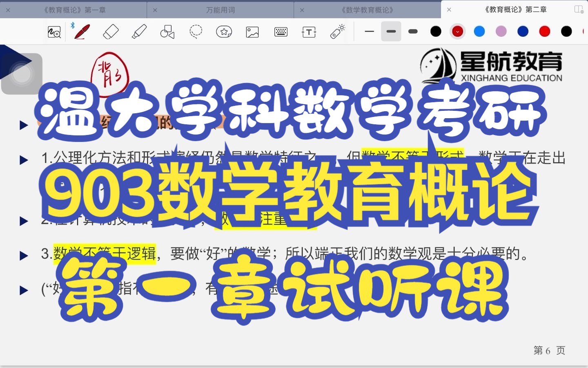Viewport: 588px width, 368px height.
Task: Insert an image with the Image tool
Action: pyautogui.click(x=252, y=32)
